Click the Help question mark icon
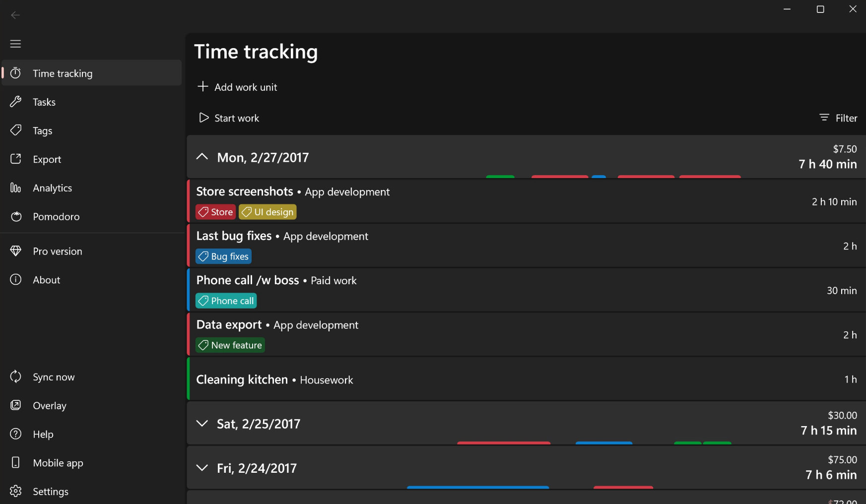Image resolution: width=866 pixels, height=504 pixels. tap(16, 434)
